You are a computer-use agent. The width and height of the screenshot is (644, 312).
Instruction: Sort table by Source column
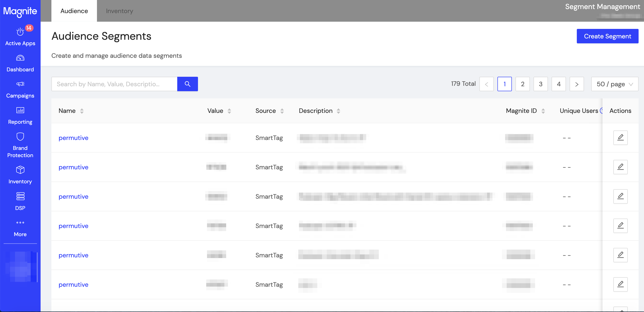coord(282,111)
